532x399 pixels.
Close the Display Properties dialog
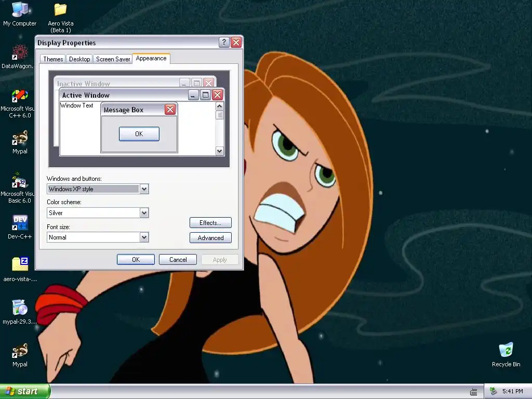point(236,43)
